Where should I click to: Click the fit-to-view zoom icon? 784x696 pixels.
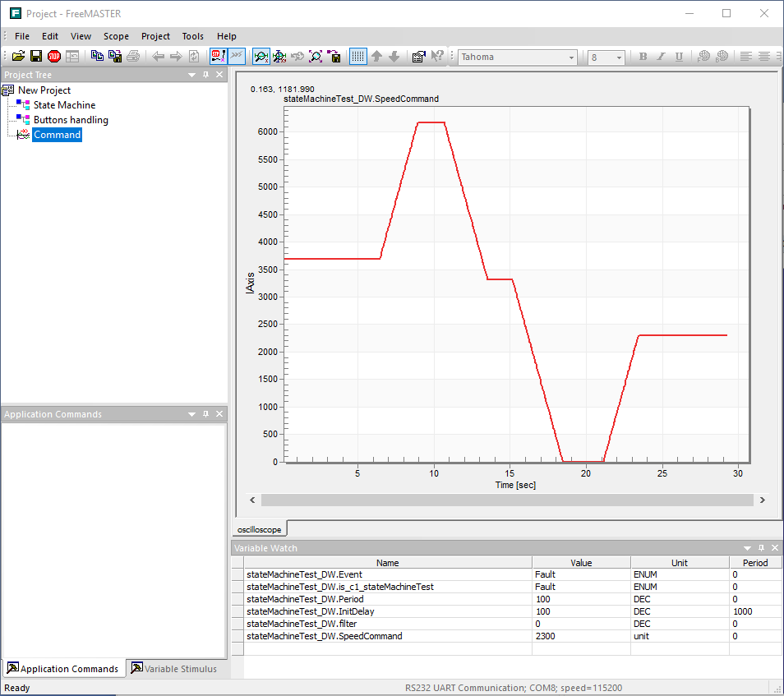point(316,57)
